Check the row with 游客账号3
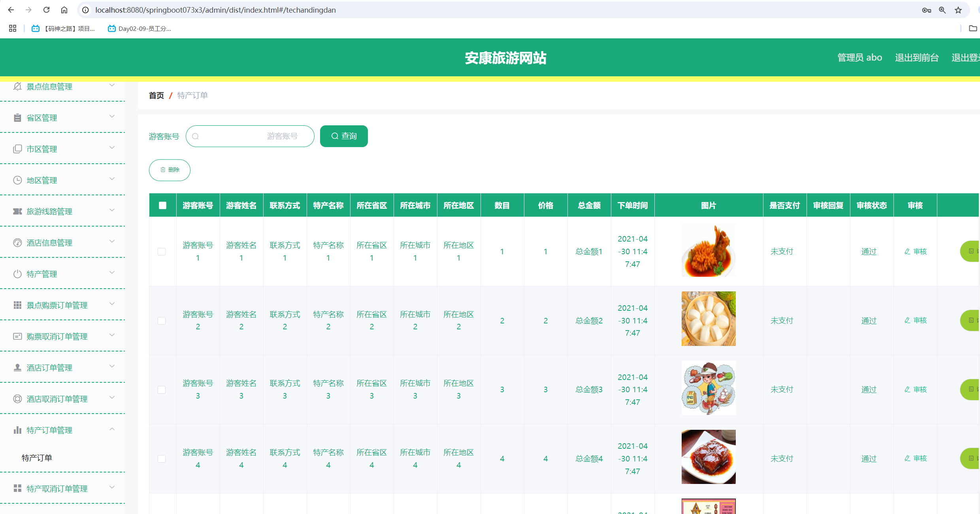 162,390
